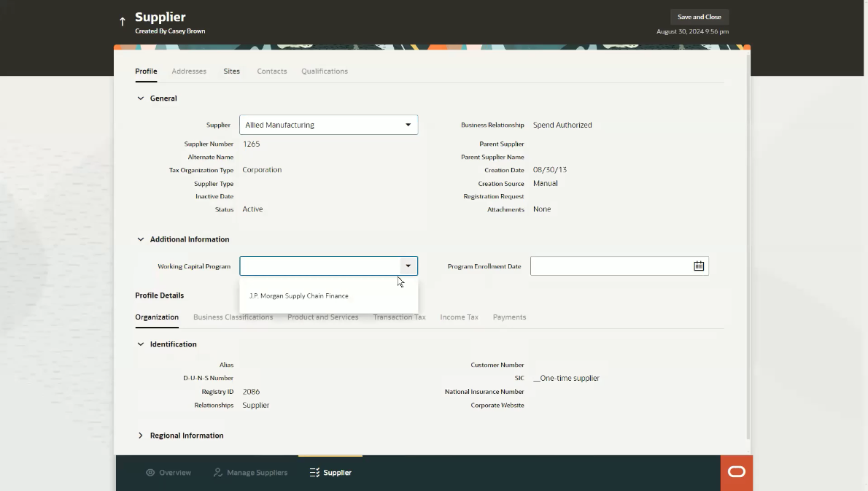The height and width of the screenshot is (491, 868).
Task: Click the Program Enrollment Date input field
Action: pyautogui.click(x=610, y=266)
